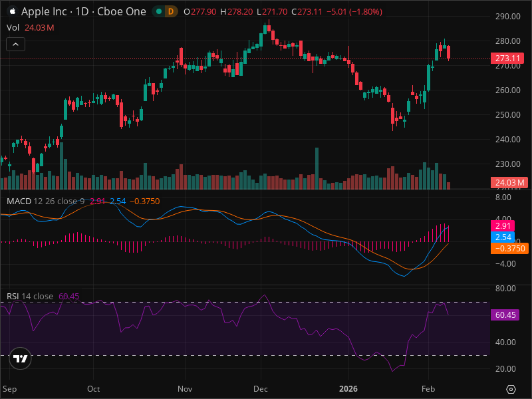The width and height of the screenshot is (532, 399).
Task: Open the TradingView logo at bottom left
Action: click(x=20, y=358)
